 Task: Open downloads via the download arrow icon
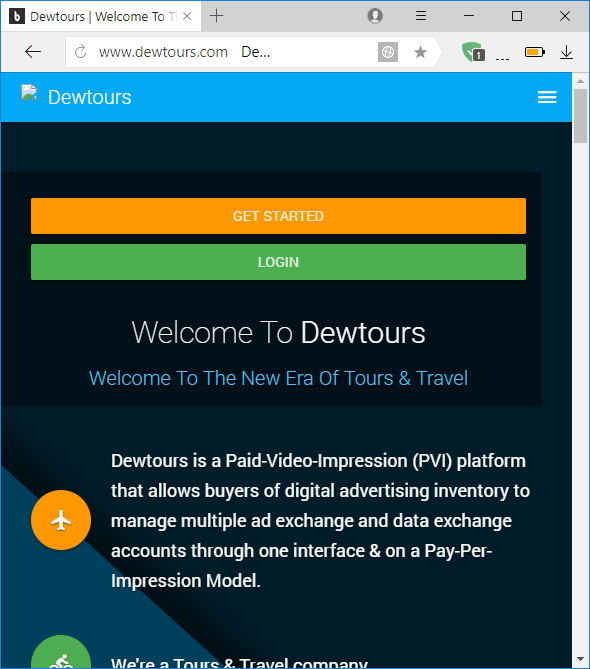click(567, 52)
